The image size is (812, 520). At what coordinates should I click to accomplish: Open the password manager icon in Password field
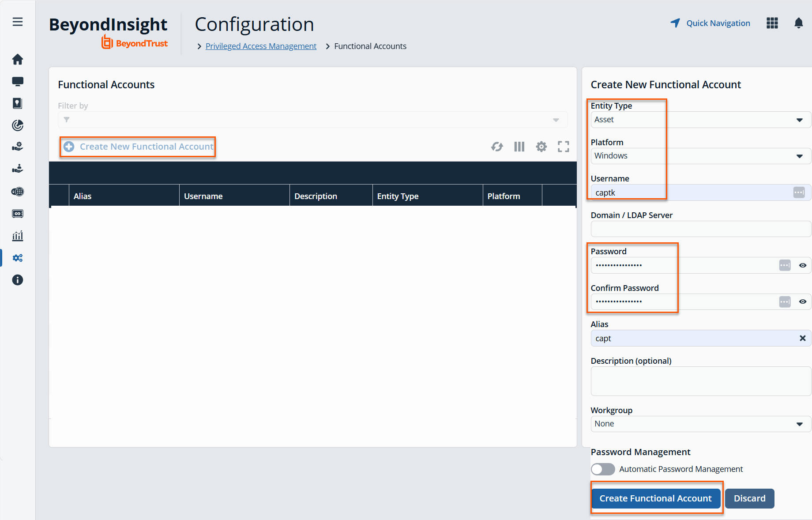pyautogui.click(x=785, y=265)
